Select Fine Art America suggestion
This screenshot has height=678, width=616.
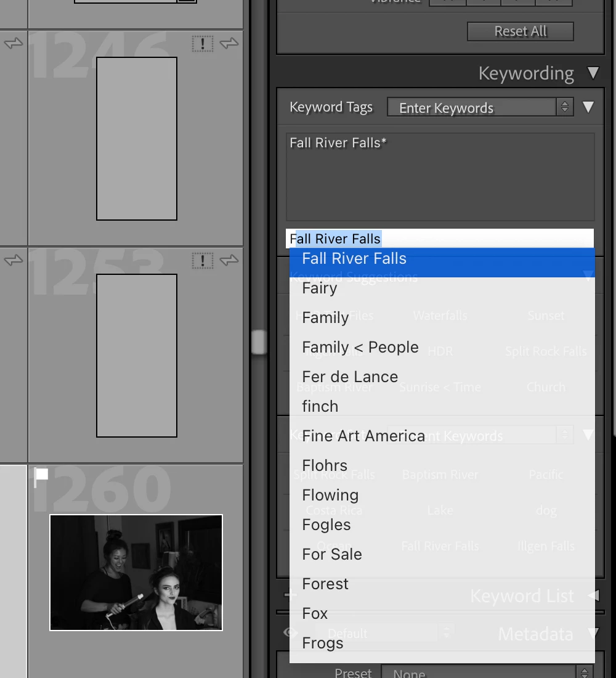[x=442, y=436]
